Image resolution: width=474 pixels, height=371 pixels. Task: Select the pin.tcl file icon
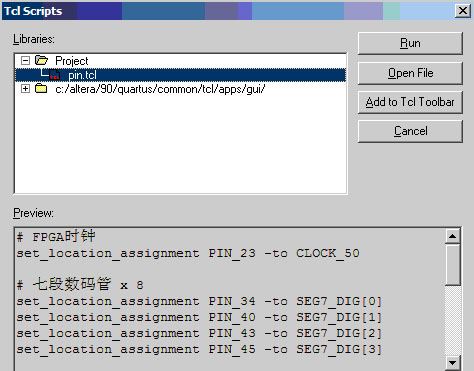[x=54, y=75]
